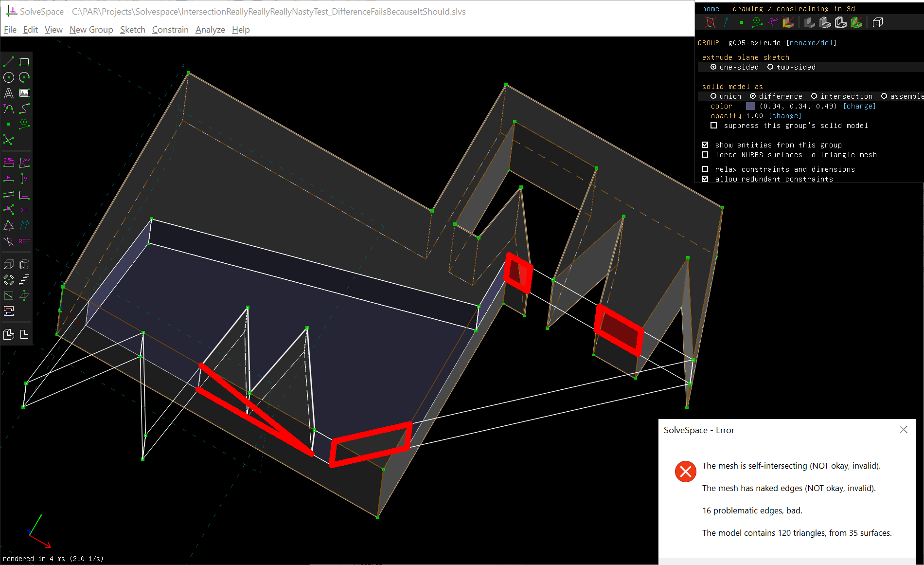Enable force NURBS surfaces to triangle mesh
The width and height of the screenshot is (924, 565).
[x=705, y=155]
